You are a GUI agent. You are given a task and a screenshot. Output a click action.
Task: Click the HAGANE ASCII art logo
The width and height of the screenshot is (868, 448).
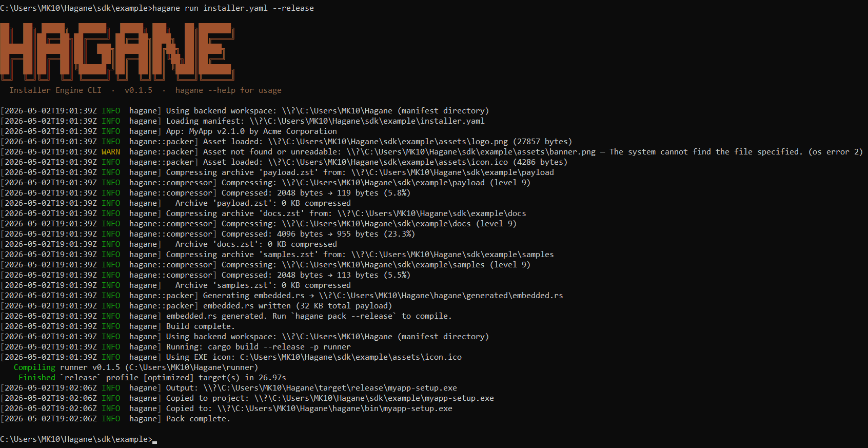pos(117,52)
